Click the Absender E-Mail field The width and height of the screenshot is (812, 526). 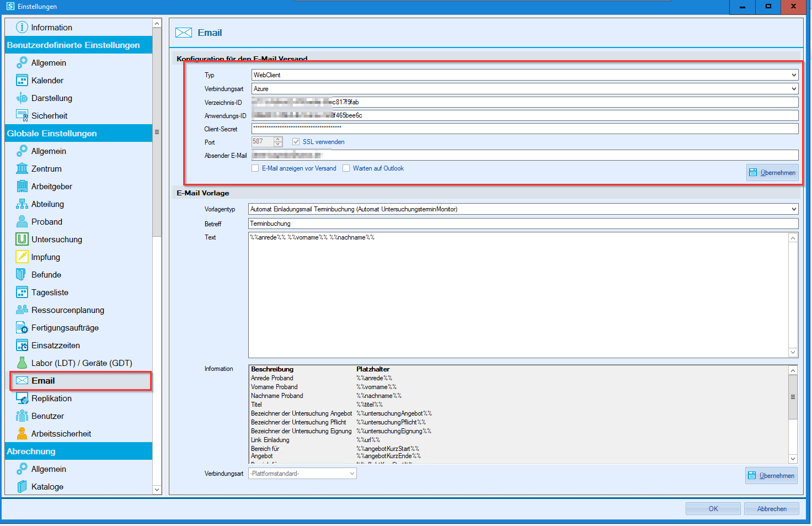[525, 155]
